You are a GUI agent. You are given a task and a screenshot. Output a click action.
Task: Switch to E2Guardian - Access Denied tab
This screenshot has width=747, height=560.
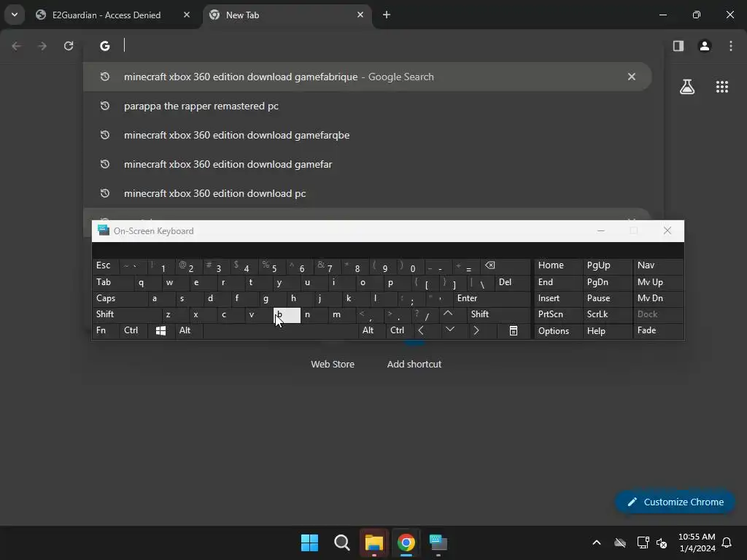(x=113, y=15)
